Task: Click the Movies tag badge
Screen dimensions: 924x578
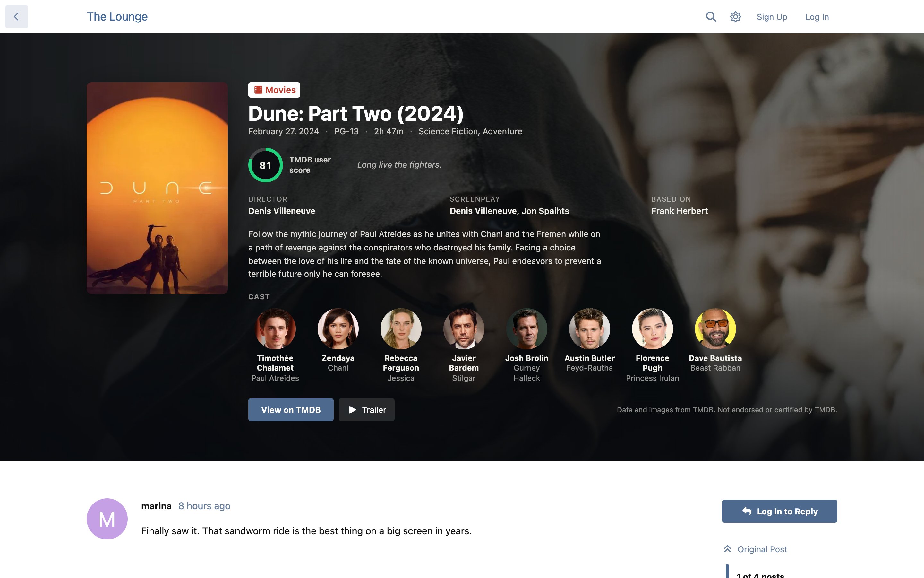Action: 274,90
